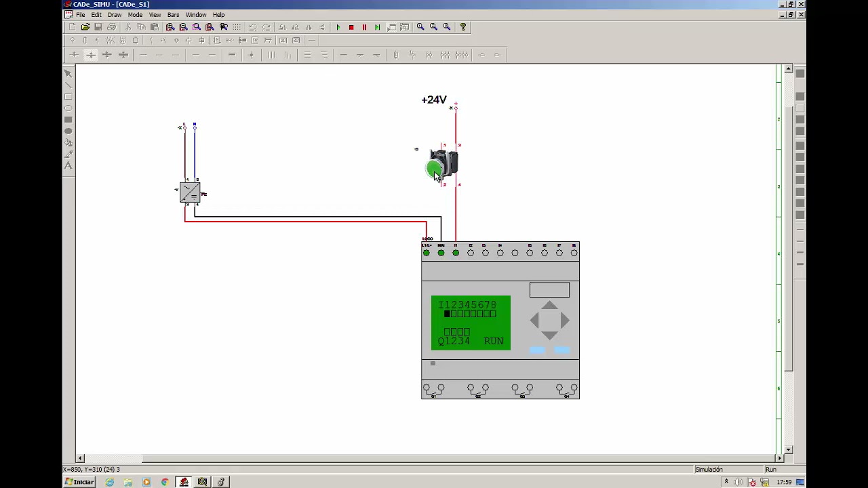Click the LOGO green LCD display
The width and height of the screenshot is (868, 488).
click(x=471, y=323)
